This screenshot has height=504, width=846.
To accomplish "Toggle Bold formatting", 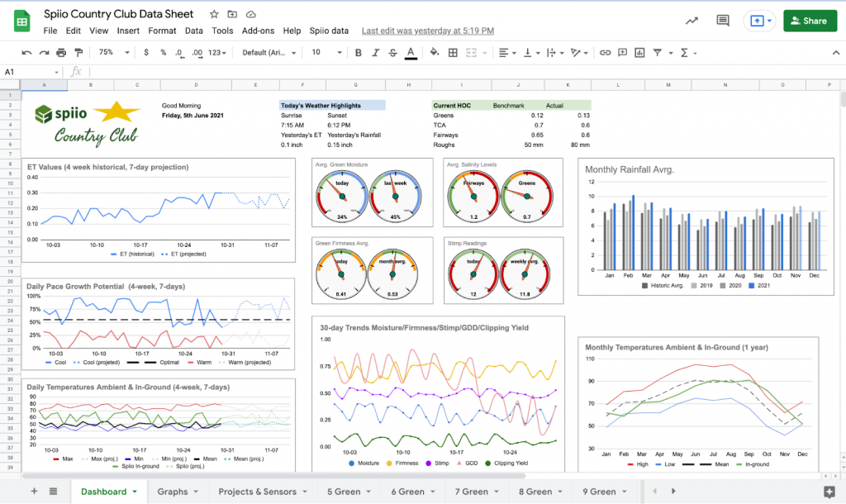I will coord(358,53).
